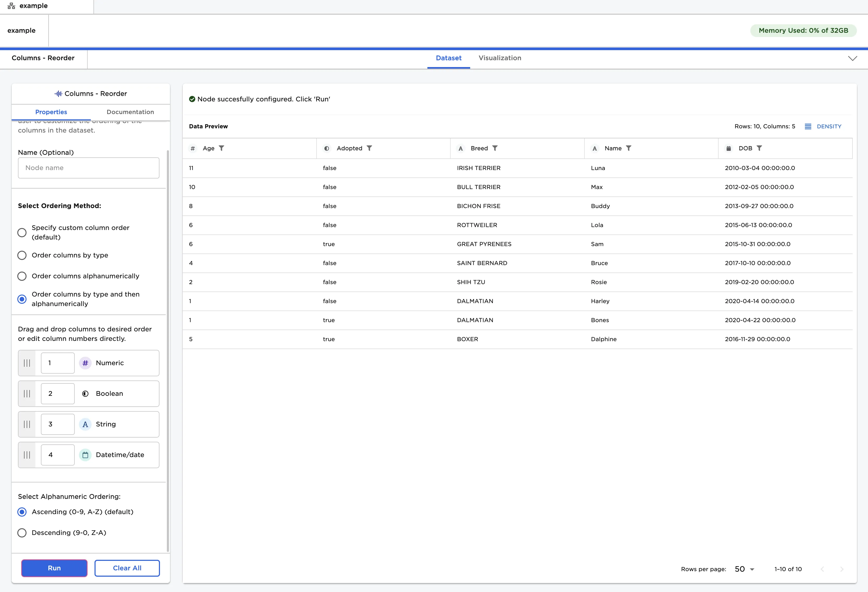The height and width of the screenshot is (592, 868).
Task: Click the filter icon on DOB column
Action: point(759,148)
